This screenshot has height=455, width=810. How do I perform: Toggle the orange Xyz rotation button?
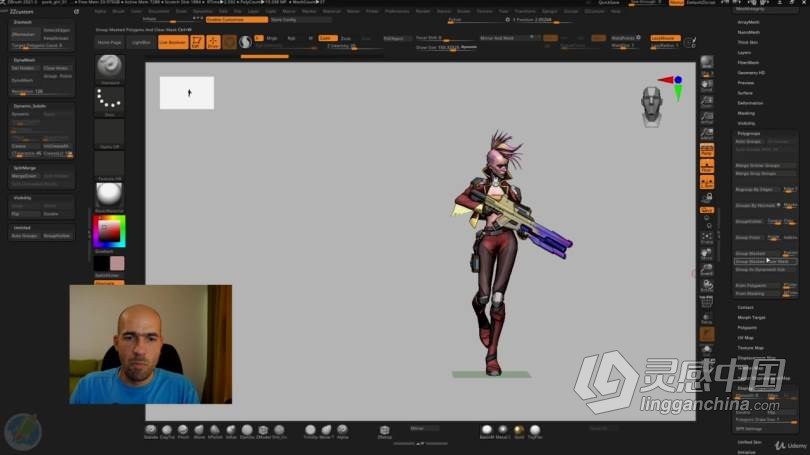(x=707, y=210)
